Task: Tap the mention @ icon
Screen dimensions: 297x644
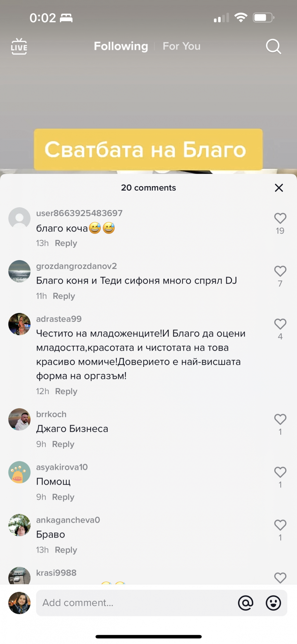Action: pos(246,603)
